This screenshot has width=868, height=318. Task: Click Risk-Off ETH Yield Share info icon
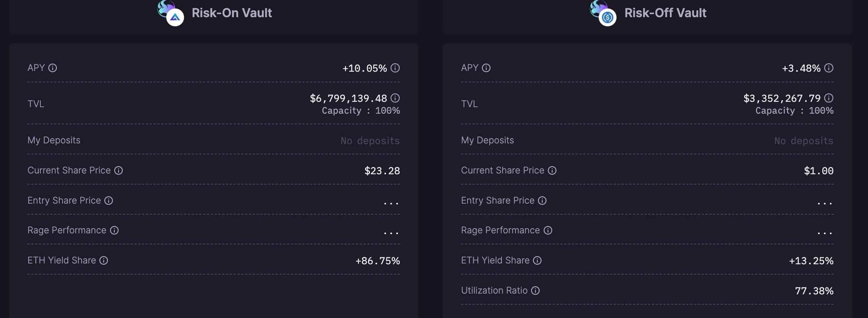click(537, 260)
